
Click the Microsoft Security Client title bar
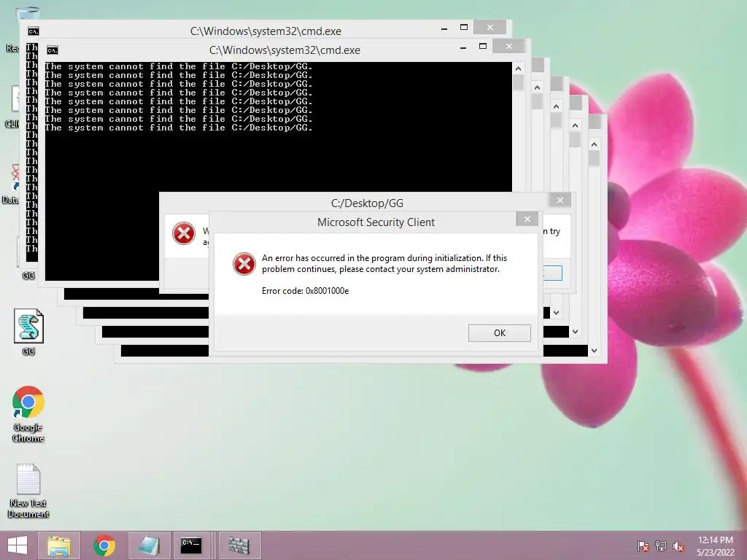point(376,222)
